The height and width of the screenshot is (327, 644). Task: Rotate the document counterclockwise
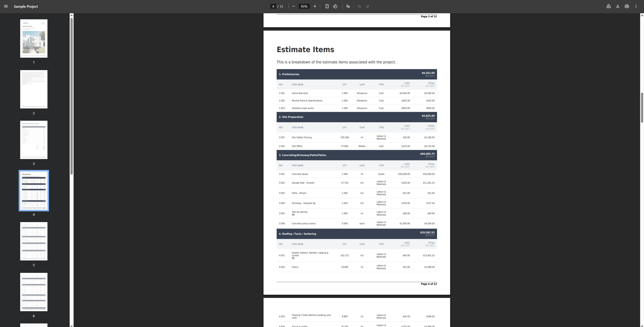click(335, 6)
